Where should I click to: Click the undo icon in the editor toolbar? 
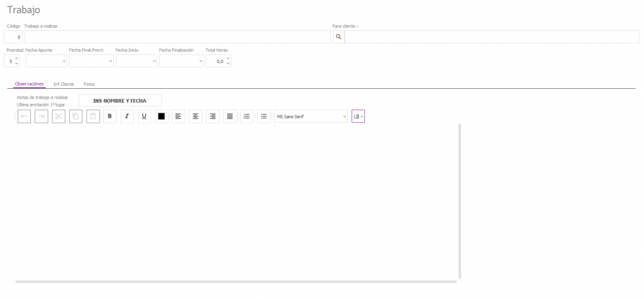24,116
